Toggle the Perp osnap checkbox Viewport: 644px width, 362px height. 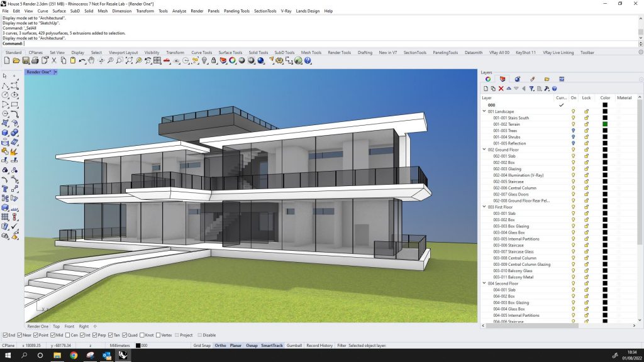(95, 336)
